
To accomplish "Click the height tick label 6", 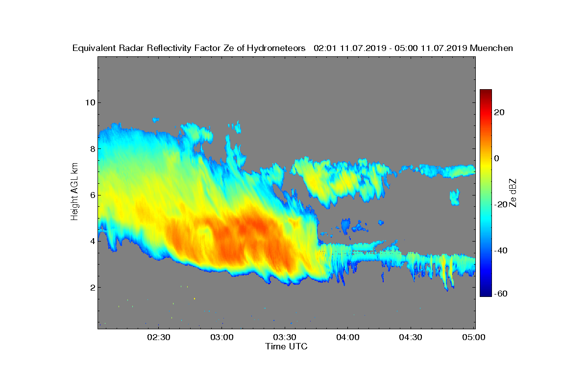I will (92, 195).
